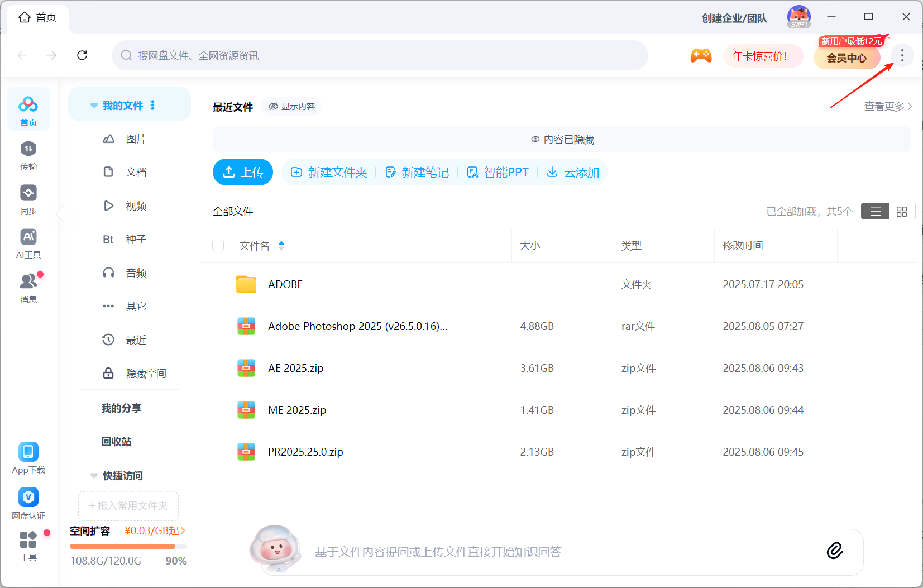The width and height of the screenshot is (923, 588).
Task: Select 视频 category
Action: pyautogui.click(x=129, y=206)
